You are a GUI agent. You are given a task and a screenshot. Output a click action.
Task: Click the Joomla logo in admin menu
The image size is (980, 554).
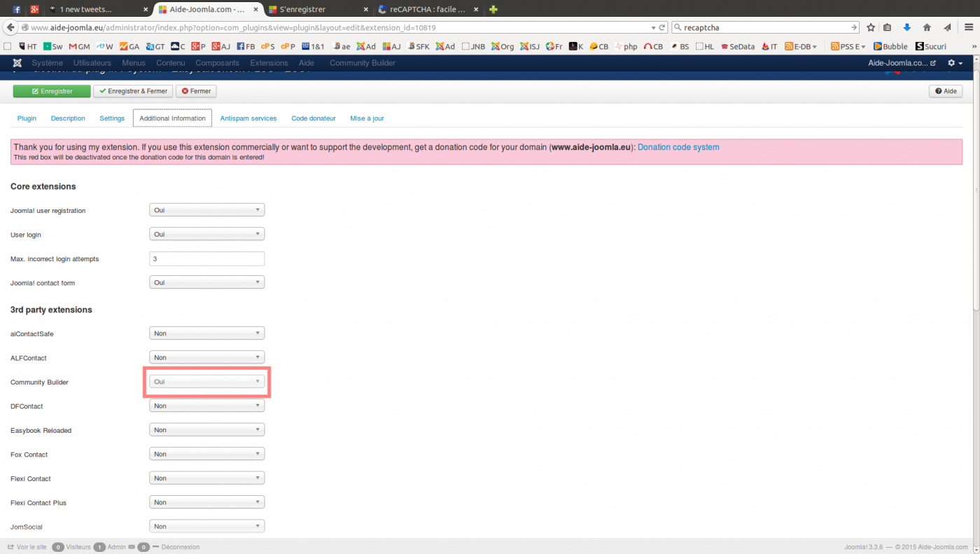[x=17, y=63]
